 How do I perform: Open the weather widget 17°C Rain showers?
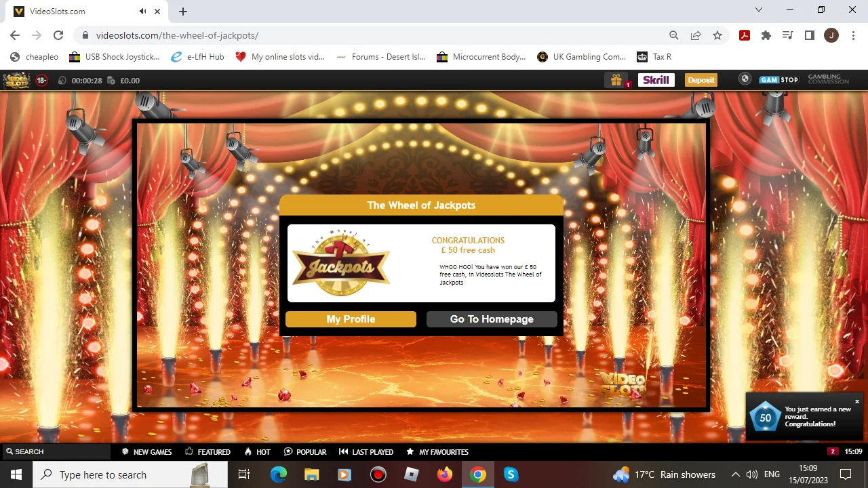[665, 474]
